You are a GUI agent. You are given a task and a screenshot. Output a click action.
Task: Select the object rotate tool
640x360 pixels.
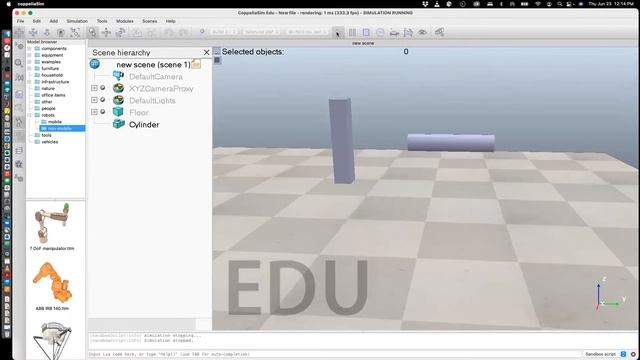[120, 32]
